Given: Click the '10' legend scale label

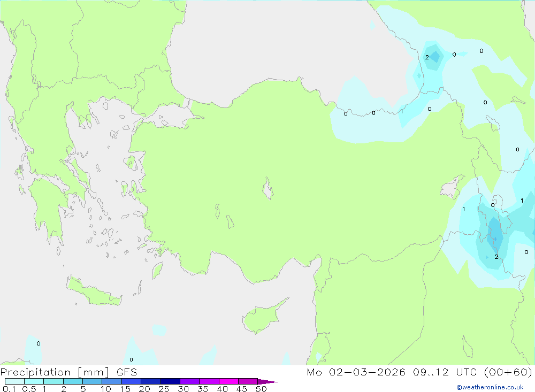Looking at the screenshot, I should tap(106, 389).
